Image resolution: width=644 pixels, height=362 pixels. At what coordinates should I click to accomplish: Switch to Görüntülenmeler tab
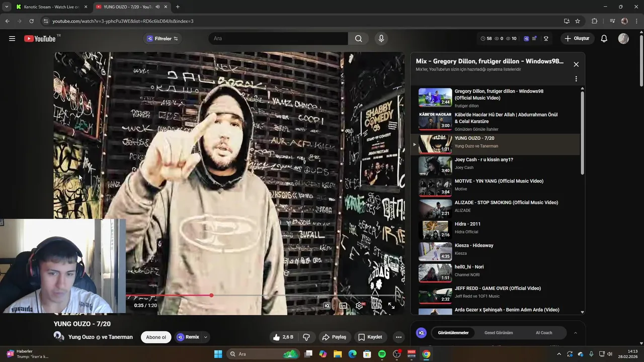(453, 333)
